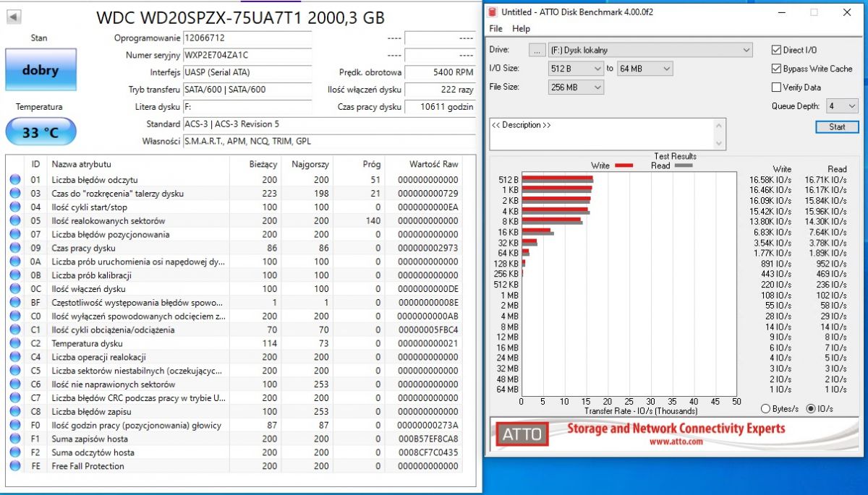Viewport: 868px width, 495px height.
Task: Click the Start benchmark button
Action: tap(837, 126)
